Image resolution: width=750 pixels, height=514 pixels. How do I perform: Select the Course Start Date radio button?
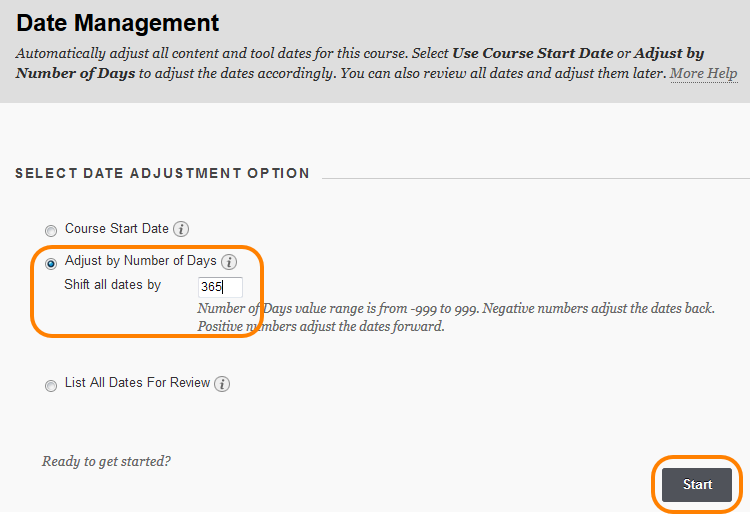51,231
